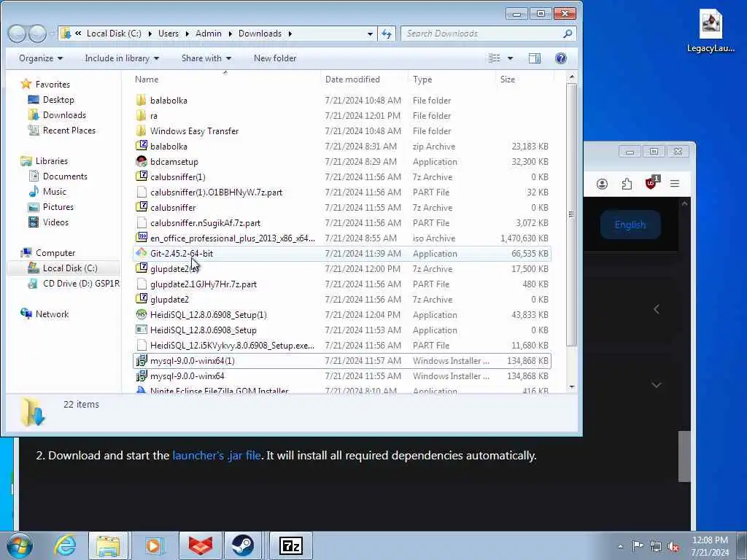Open the browser extensions puzzle icon
Image resolution: width=747 pixels, height=560 pixels.
click(627, 184)
